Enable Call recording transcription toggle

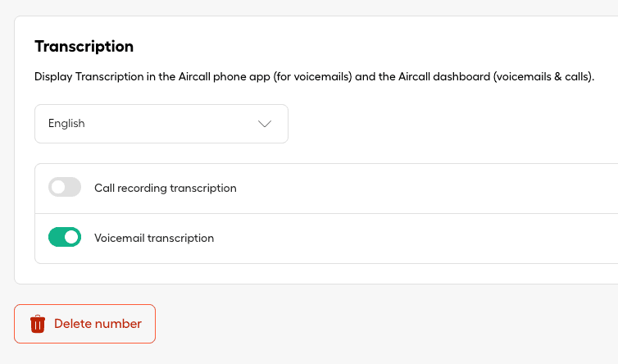pyautogui.click(x=65, y=188)
